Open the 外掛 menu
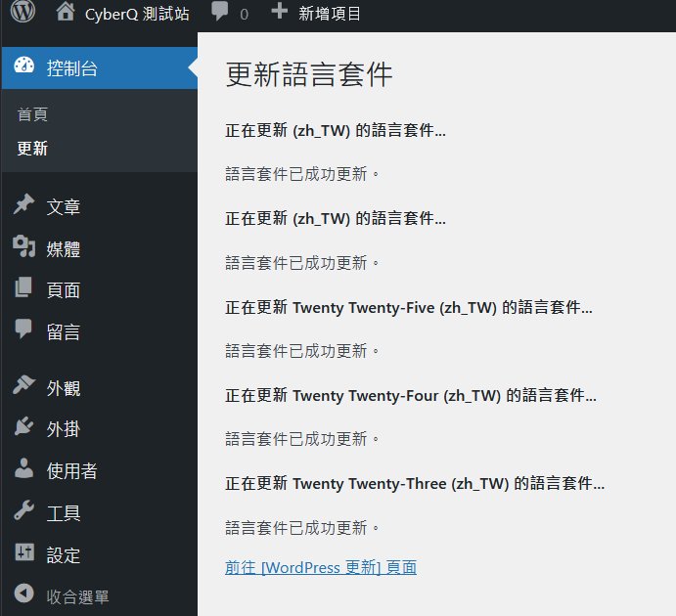The width and height of the screenshot is (676, 616). click(x=64, y=430)
